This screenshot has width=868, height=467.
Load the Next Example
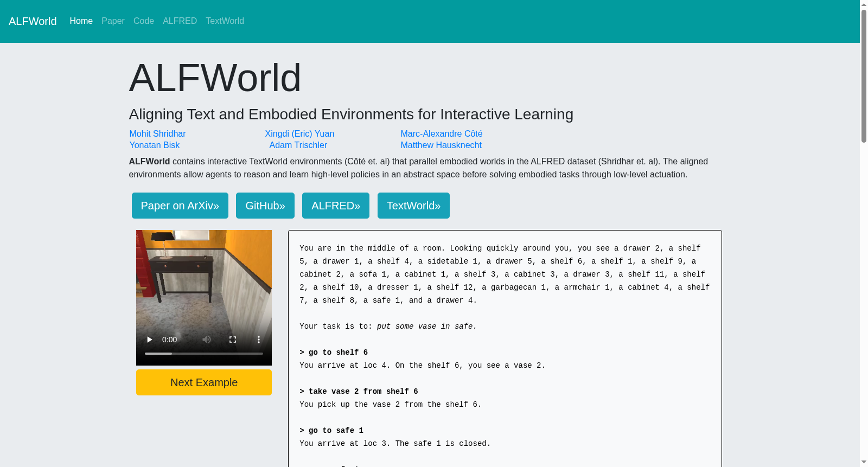204,382
